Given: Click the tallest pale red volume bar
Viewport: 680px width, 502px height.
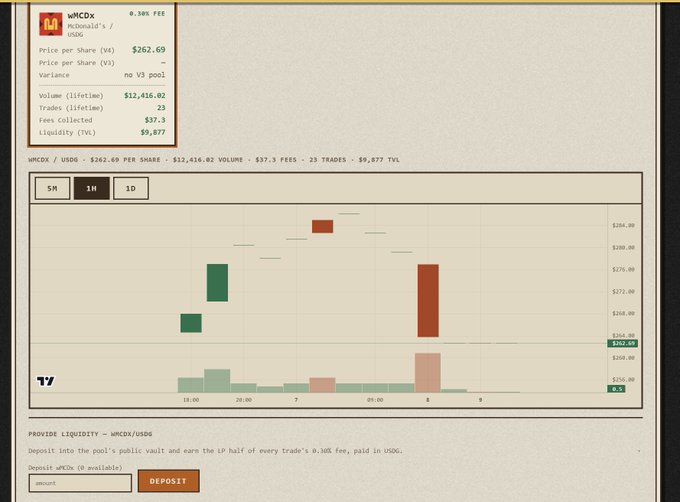Looking at the screenshot, I should 428,373.
